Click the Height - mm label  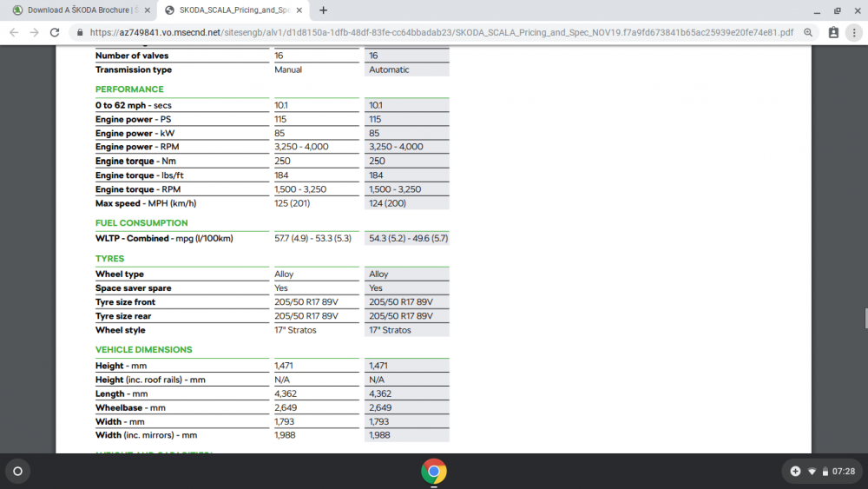pos(121,366)
